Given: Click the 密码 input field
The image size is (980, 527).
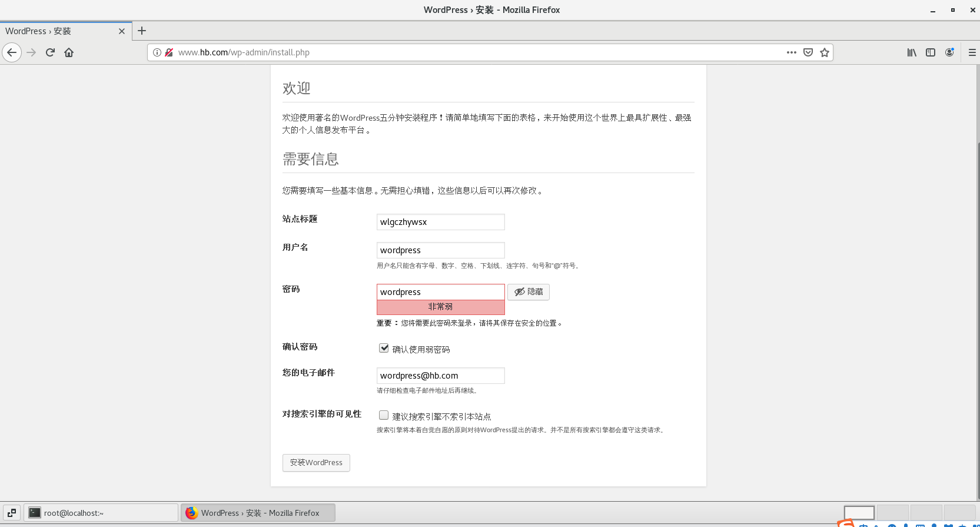Looking at the screenshot, I should (441, 292).
